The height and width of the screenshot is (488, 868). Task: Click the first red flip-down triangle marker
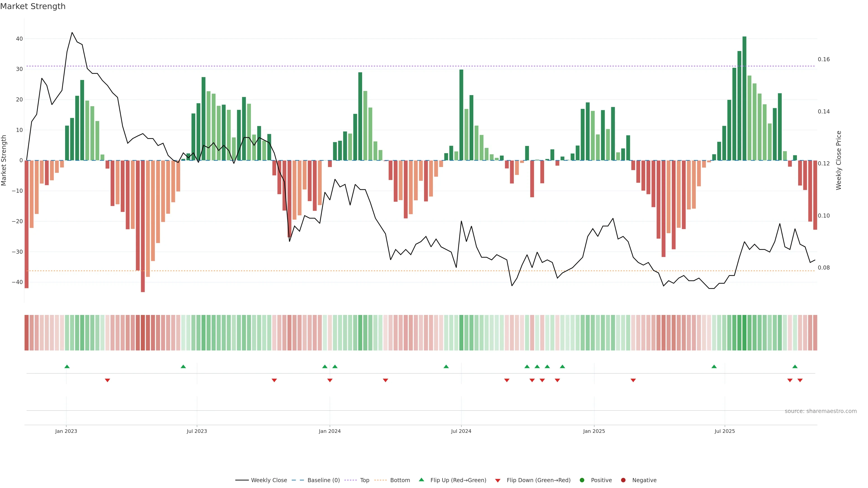coord(108,380)
